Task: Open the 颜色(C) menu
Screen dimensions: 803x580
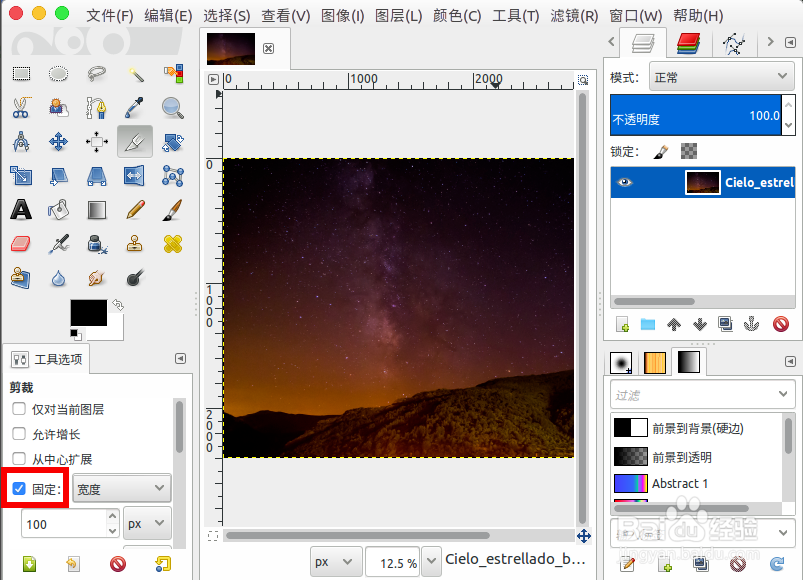Action: pos(457,16)
